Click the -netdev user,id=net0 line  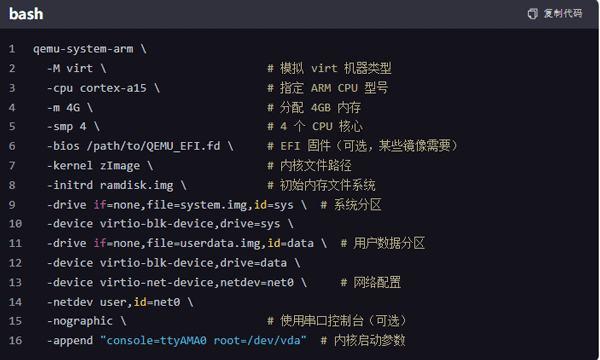point(113,302)
